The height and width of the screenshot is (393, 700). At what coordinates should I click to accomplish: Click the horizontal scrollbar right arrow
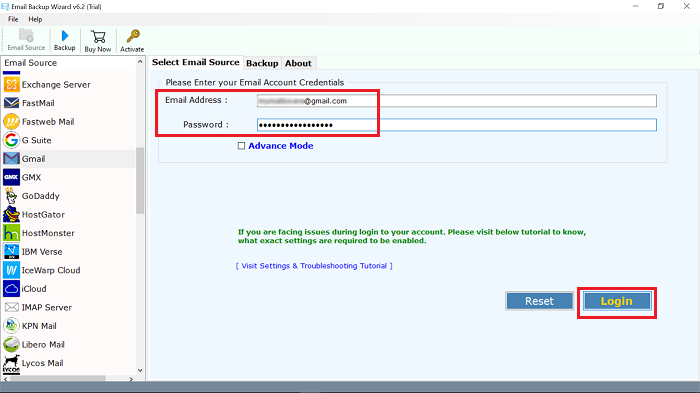point(131,379)
